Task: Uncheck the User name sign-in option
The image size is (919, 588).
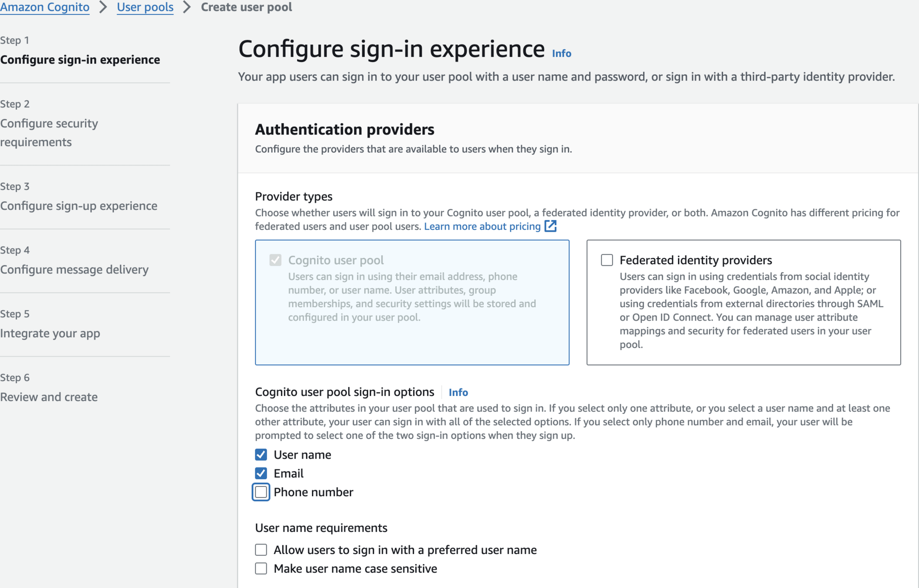Action: 261,455
